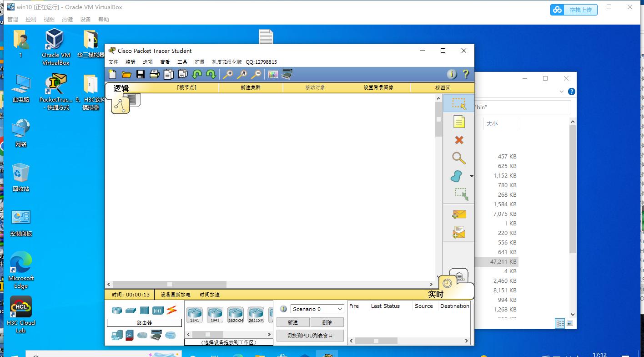Add a Complex PDU envelope
Screen dimensions: 644x357
pyautogui.click(x=459, y=233)
